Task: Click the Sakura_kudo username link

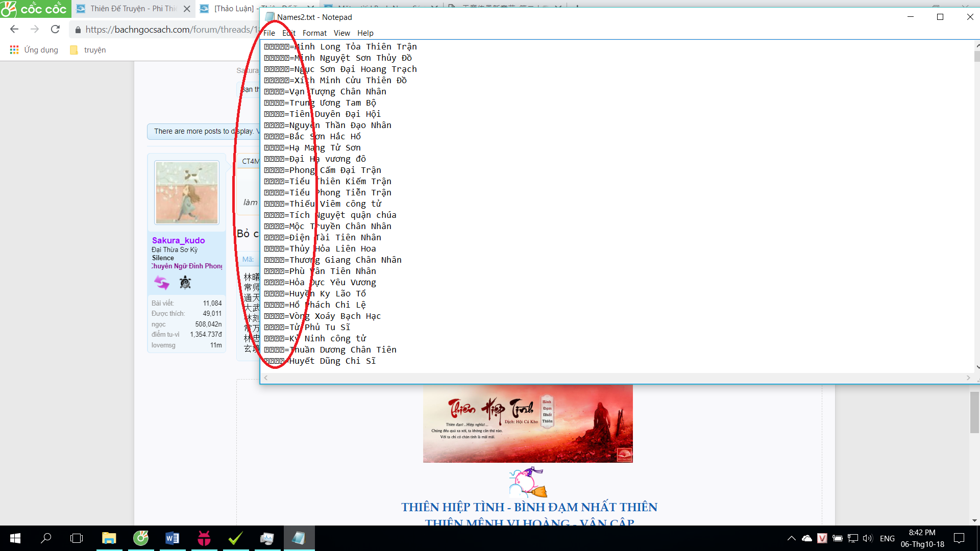Action: [179, 240]
